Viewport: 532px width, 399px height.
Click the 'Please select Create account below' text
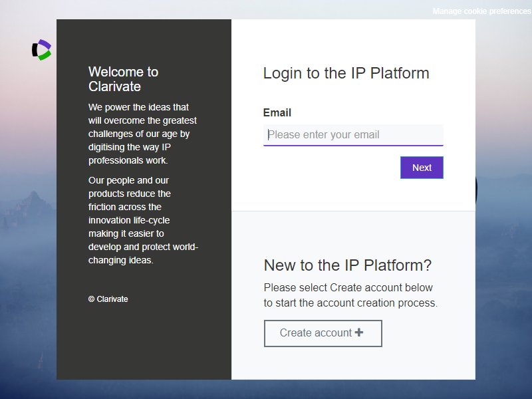pyautogui.click(x=351, y=295)
